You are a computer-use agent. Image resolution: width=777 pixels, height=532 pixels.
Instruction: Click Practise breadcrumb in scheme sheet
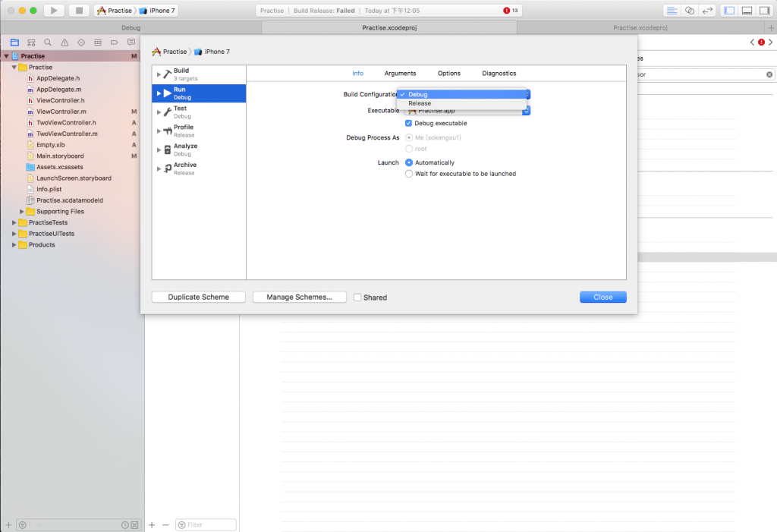click(x=169, y=52)
